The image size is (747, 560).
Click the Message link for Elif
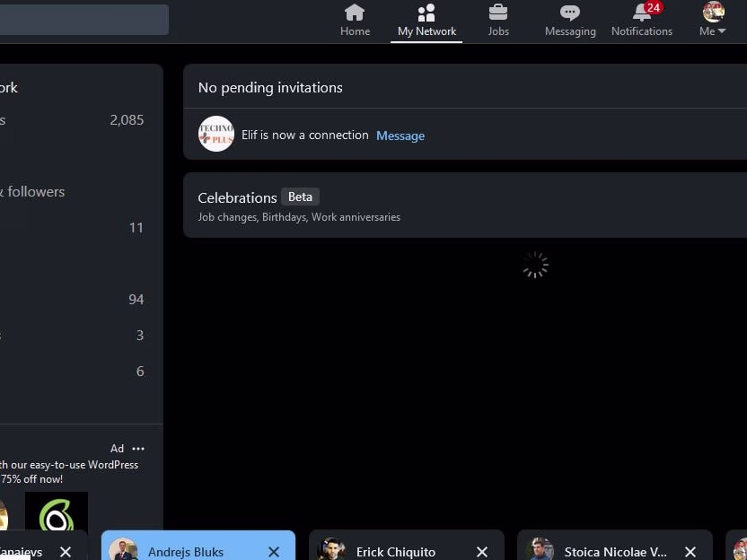tap(400, 136)
